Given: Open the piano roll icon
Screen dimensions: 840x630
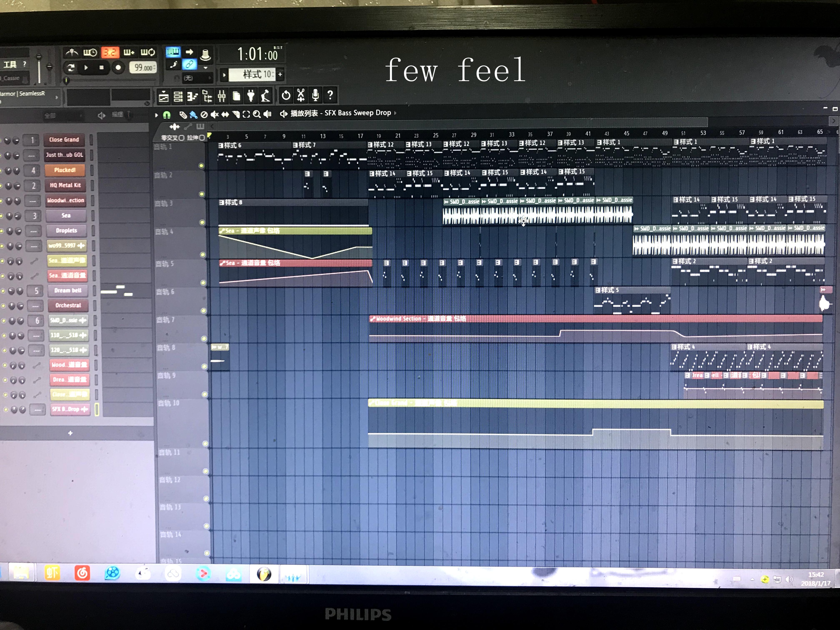Looking at the screenshot, I should tap(192, 96).
